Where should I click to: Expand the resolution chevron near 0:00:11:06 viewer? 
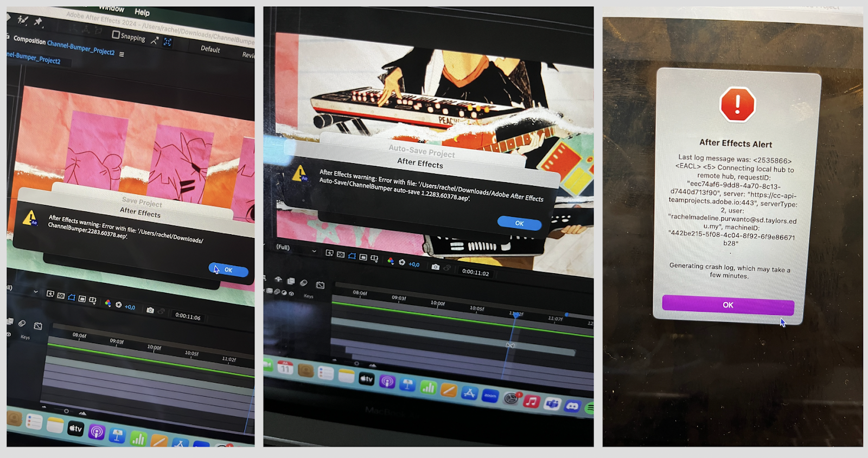coord(36,292)
